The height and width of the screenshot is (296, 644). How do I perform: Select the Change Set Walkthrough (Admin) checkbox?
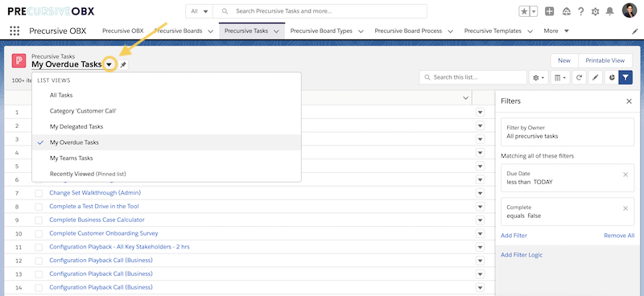click(39, 193)
